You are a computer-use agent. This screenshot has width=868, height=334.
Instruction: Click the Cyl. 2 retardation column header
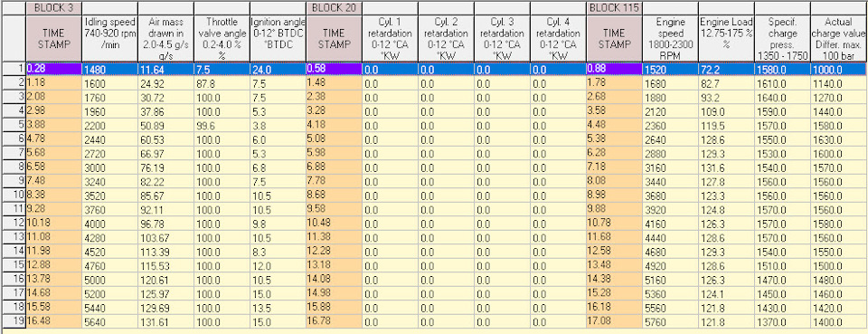(x=446, y=38)
